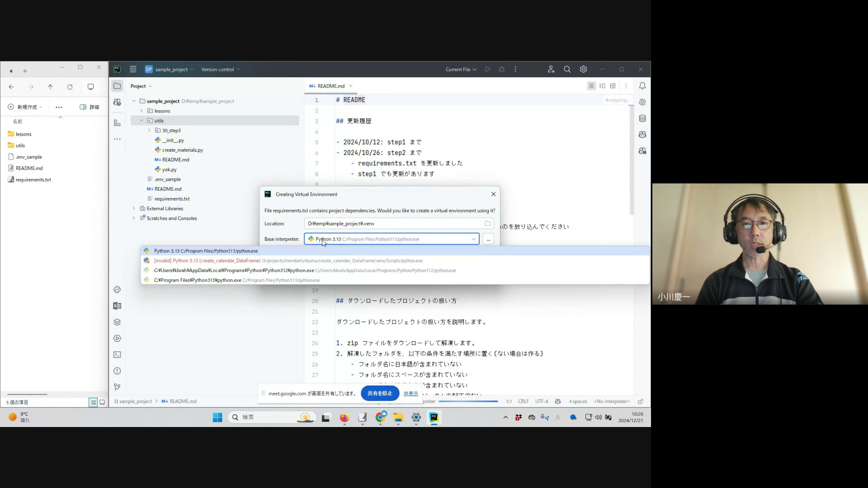Click the browse interpreter ellipsis button
The image size is (868, 488).
(488, 239)
